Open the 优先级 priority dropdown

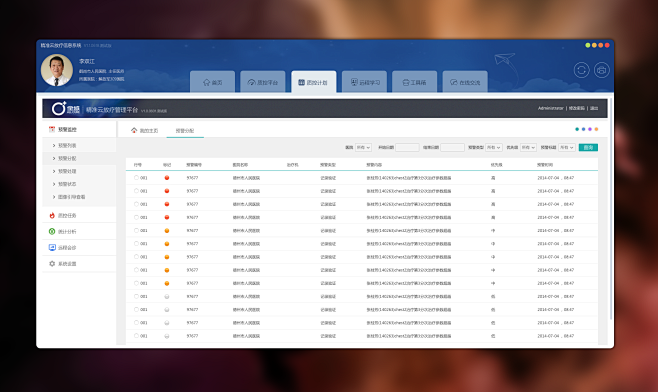click(x=528, y=147)
